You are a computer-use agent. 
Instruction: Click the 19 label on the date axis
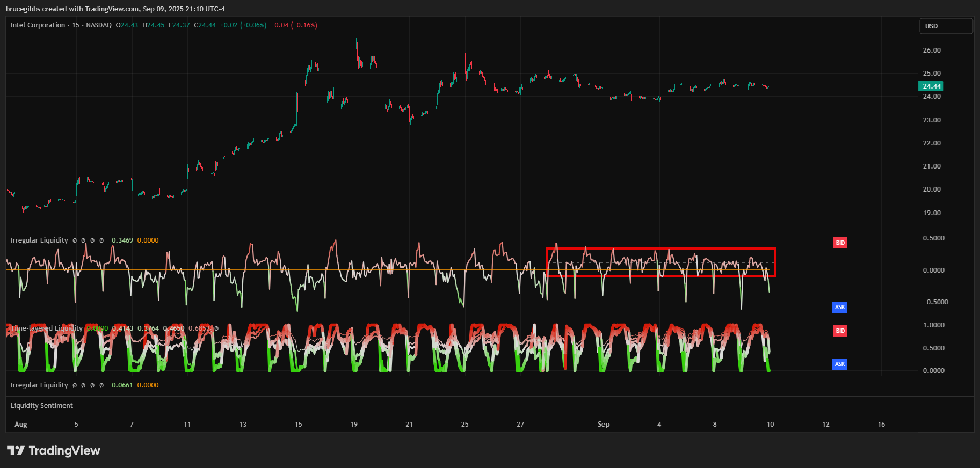354,424
